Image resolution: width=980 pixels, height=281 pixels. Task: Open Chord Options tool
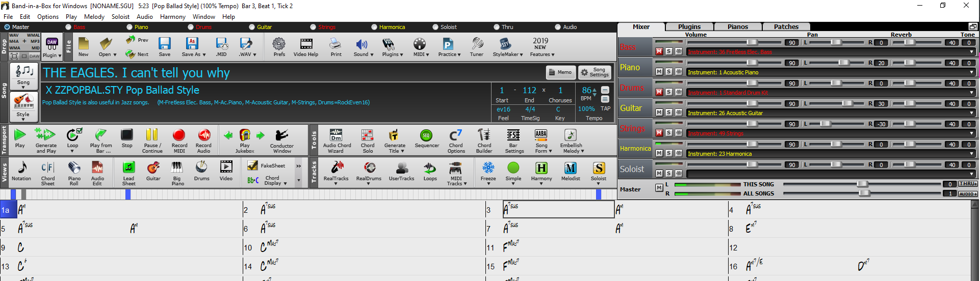point(456,140)
